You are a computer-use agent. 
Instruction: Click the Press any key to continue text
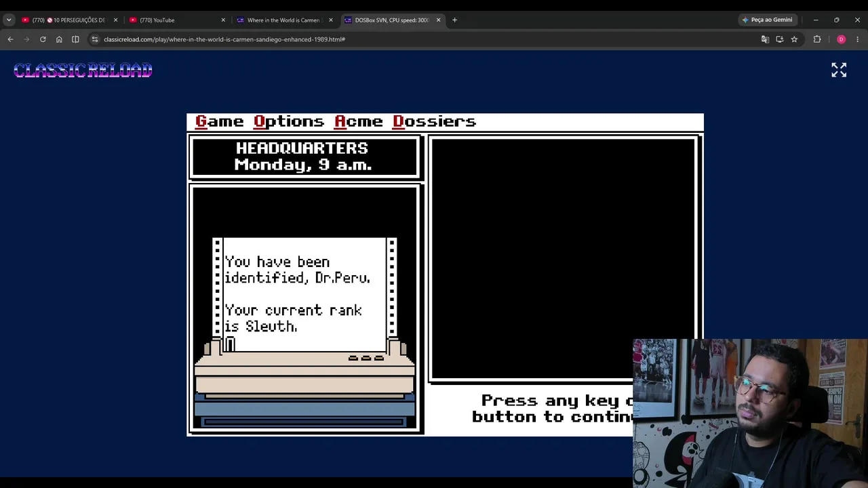[552, 408]
